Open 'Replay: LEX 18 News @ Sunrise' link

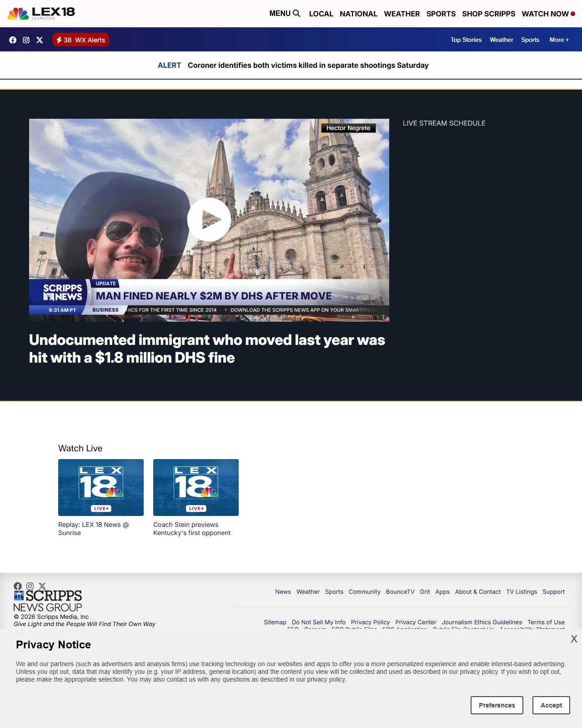pyautogui.click(x=94, y=529)
